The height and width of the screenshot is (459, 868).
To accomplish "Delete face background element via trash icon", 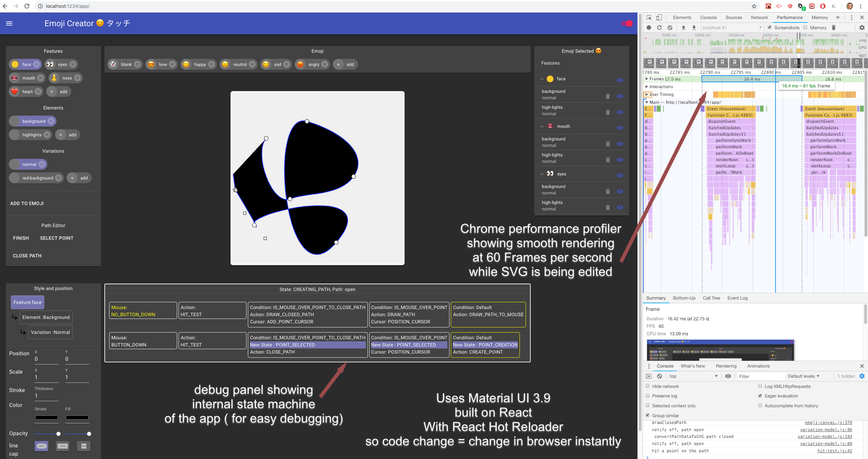I will pos(608,96).
